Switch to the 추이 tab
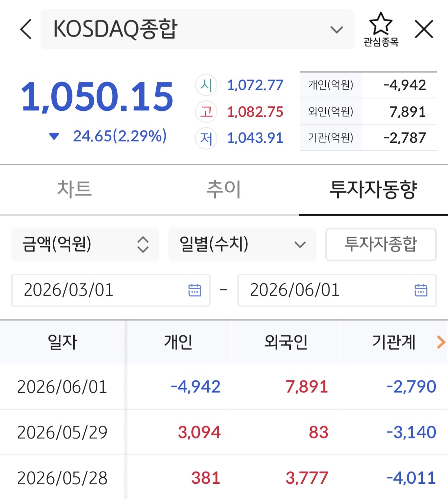Screen dimensions: 448x499 pyautogui.click(x=224, y=189)
